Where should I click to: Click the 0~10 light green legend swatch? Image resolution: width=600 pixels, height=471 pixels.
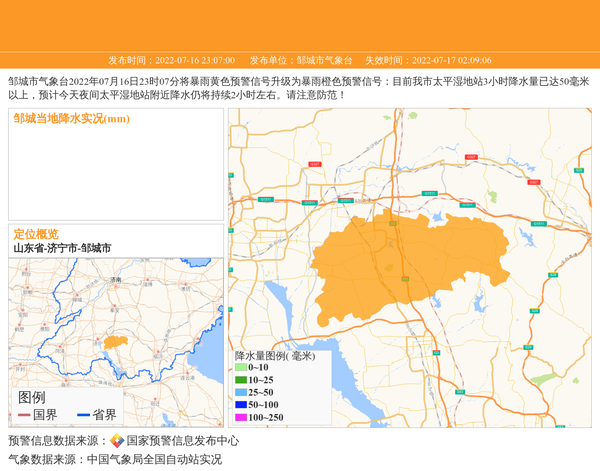click(x=241, y=368)
